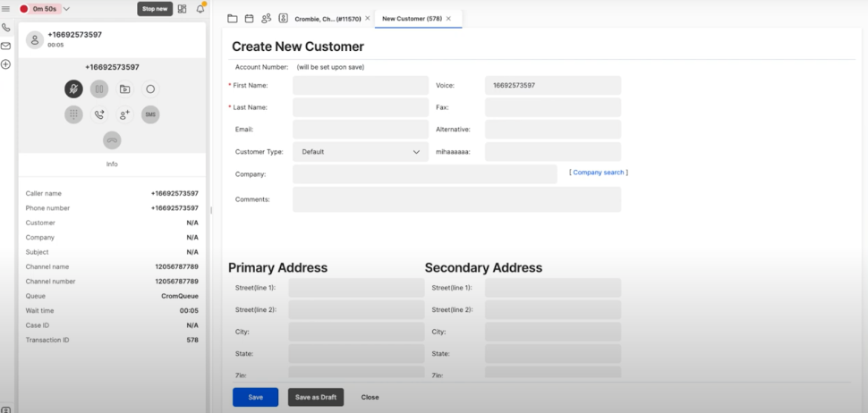Open the calendar icon in the top toolbar
This screenshot has width=868, height=413.
(x=250, y=18)
